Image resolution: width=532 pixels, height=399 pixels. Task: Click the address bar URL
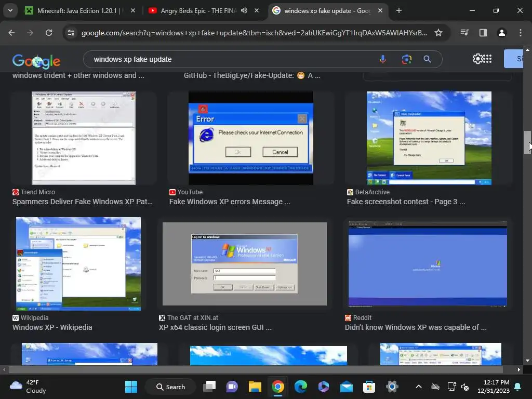tap(254, 33)
